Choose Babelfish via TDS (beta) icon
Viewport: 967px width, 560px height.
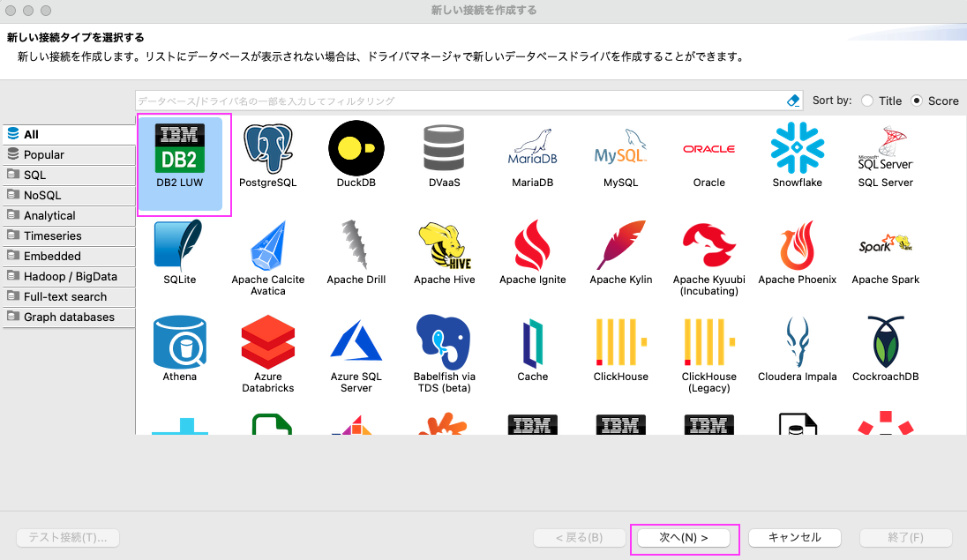tap(444, 342)
